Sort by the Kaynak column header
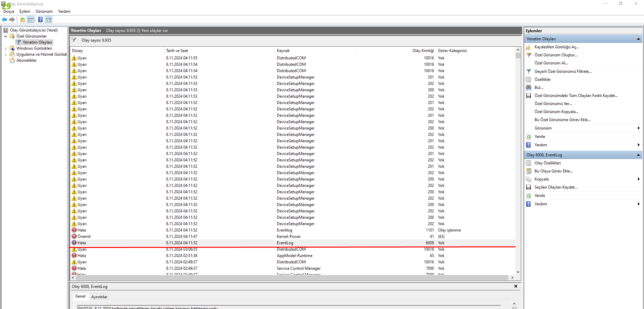The height and width of the screenshot is (309, 644). 315,51
